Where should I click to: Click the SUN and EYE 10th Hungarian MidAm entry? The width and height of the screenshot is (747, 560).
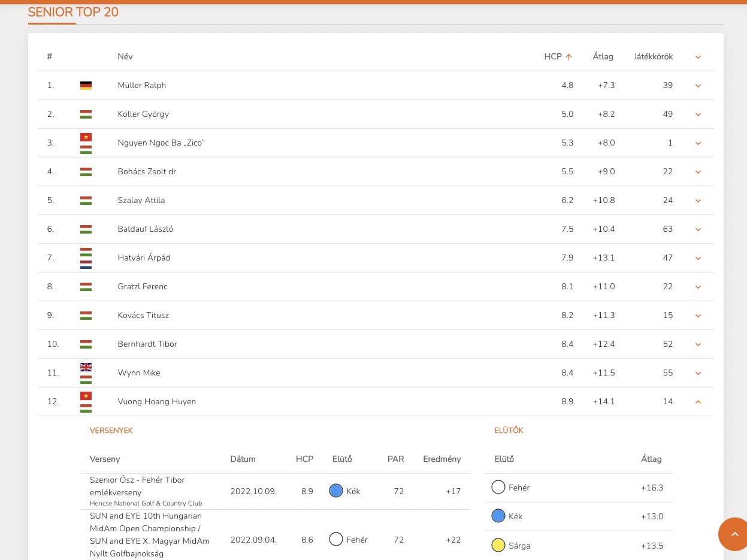point(150,535)
